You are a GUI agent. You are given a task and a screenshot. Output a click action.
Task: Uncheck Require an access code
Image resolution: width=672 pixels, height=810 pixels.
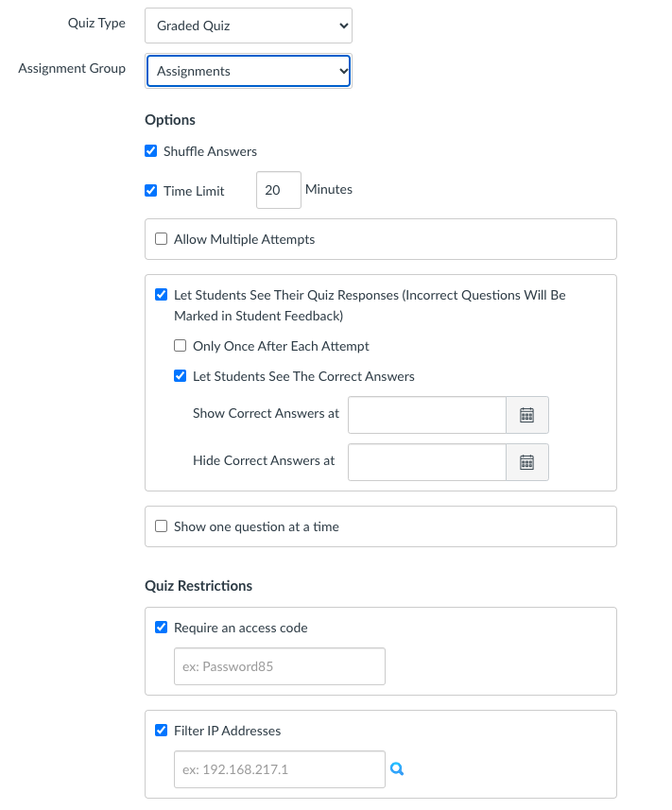tap(161, 628)
